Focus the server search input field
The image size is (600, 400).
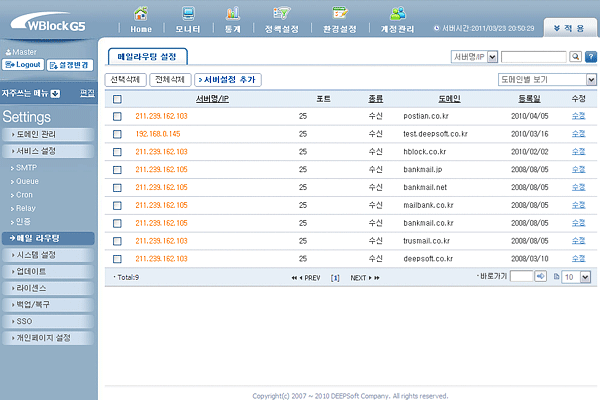(x=533, y=57)
